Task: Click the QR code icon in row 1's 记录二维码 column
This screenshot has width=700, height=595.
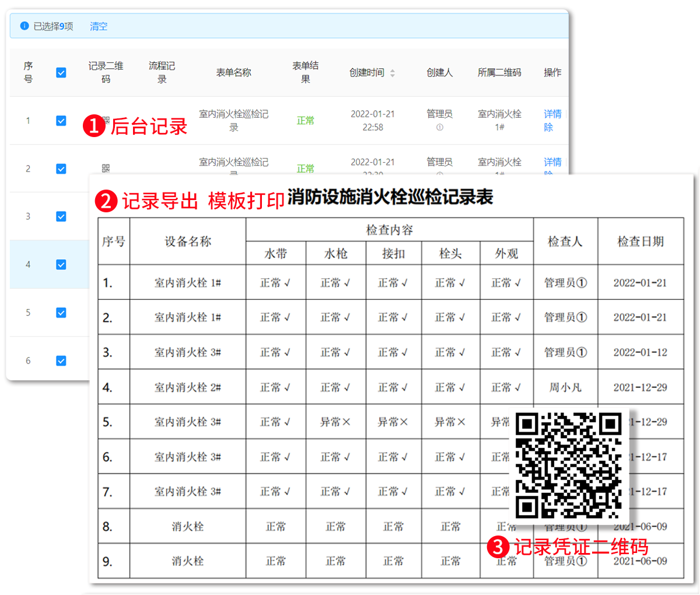Action: point(106,120)
